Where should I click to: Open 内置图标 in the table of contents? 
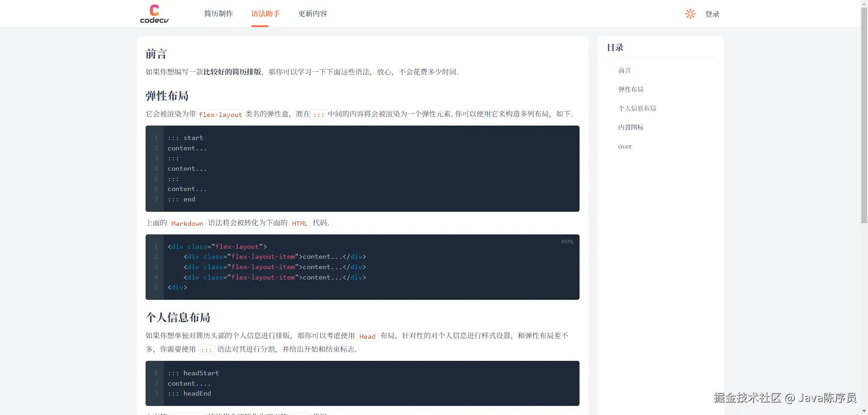(x=631, y=127)
